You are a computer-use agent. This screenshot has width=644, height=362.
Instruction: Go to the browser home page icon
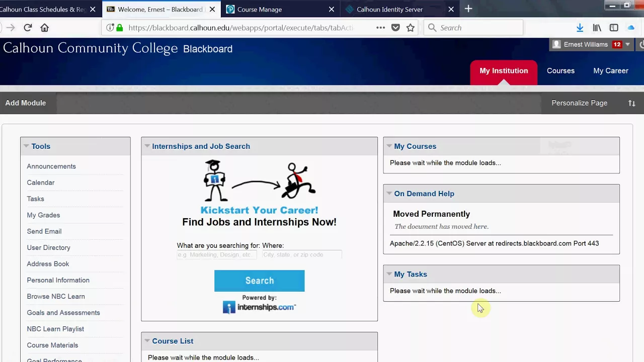point(45,28)
